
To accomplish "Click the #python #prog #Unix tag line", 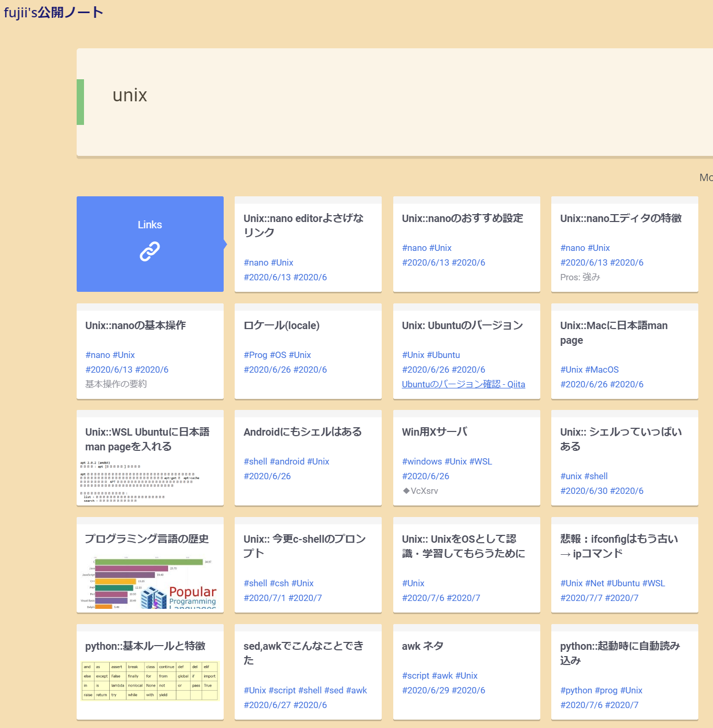I will pyautogui.click(x=602, y=690).
